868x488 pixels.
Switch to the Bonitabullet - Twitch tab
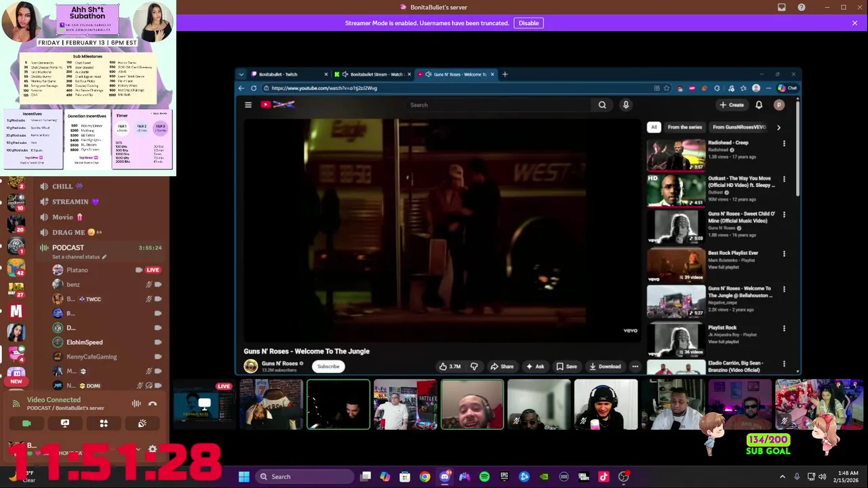288,74
